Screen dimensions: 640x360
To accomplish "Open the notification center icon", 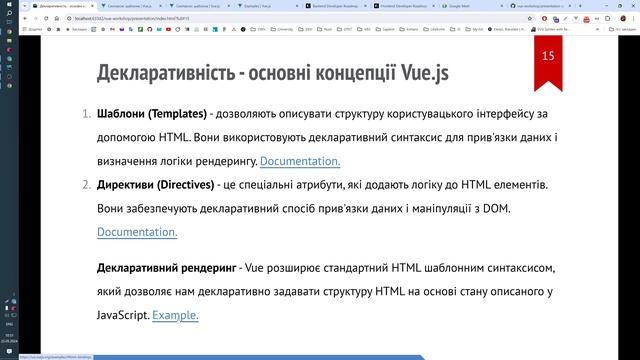I will [x=9, y=351].
